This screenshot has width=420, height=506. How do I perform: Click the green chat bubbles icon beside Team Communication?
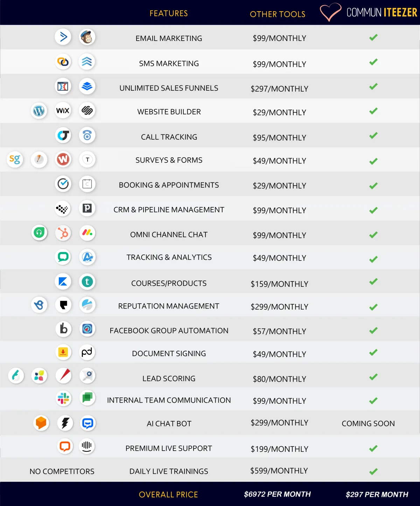point(87,398)
